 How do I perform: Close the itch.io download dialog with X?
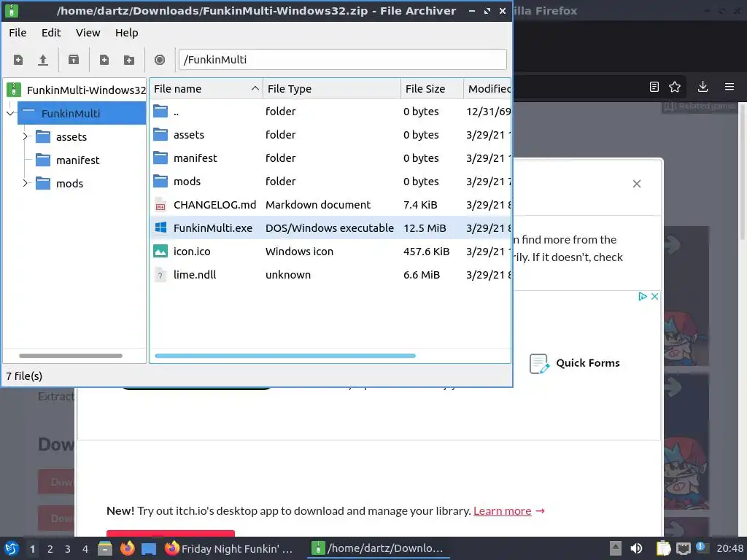pyautogui.click(x=636, y=184)
